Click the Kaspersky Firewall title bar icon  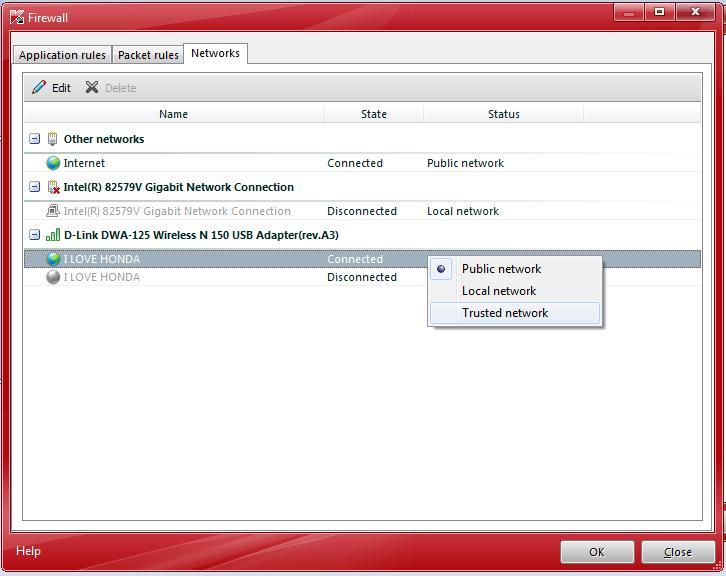[x=17, y=17]
